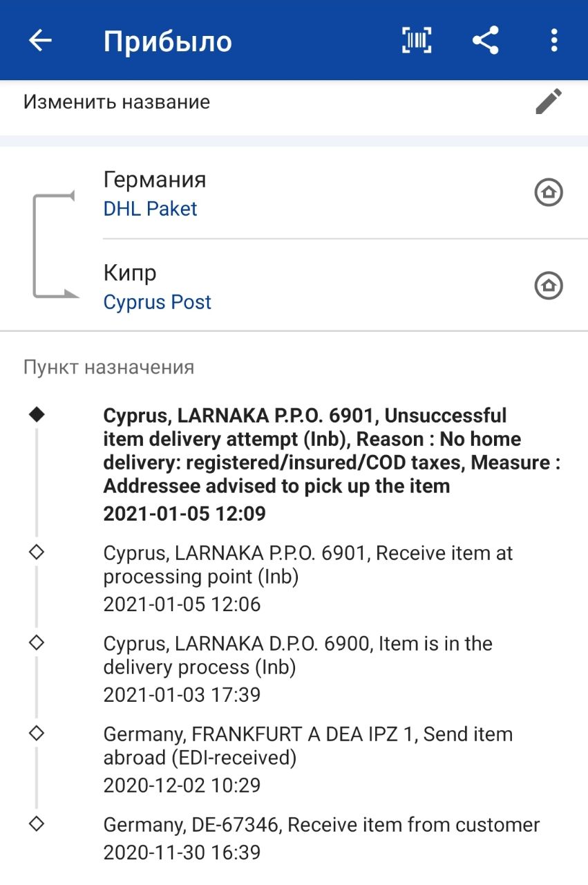Image resolution: width=588 pixels, height=885 pixels.
Task: Tap the share icon
Action: pos(486,41)
